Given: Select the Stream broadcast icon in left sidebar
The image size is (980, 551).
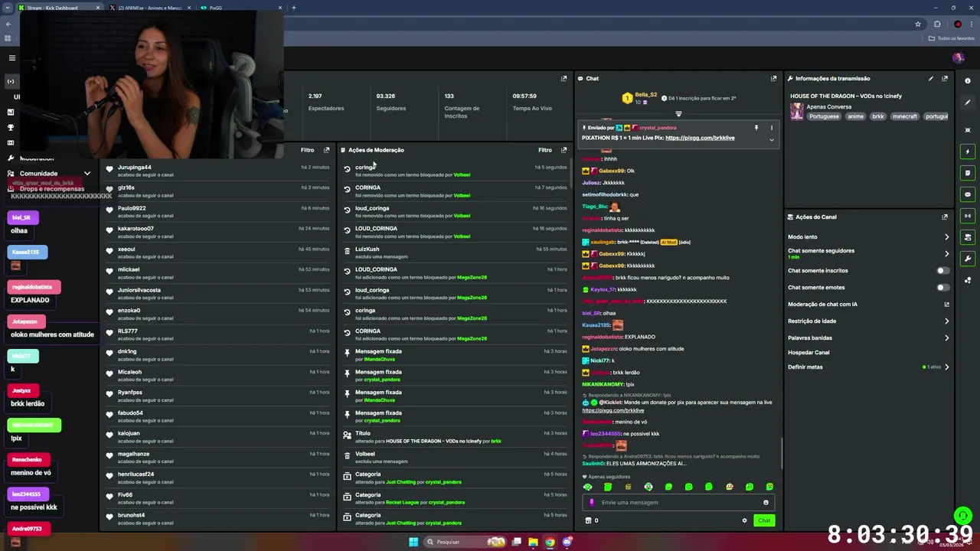Looking at the screenshot, I should tap(11, 81).
